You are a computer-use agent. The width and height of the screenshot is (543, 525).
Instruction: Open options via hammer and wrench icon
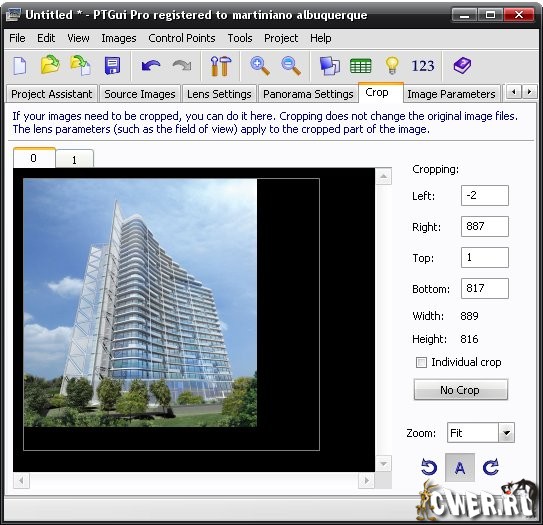[221, 65]
